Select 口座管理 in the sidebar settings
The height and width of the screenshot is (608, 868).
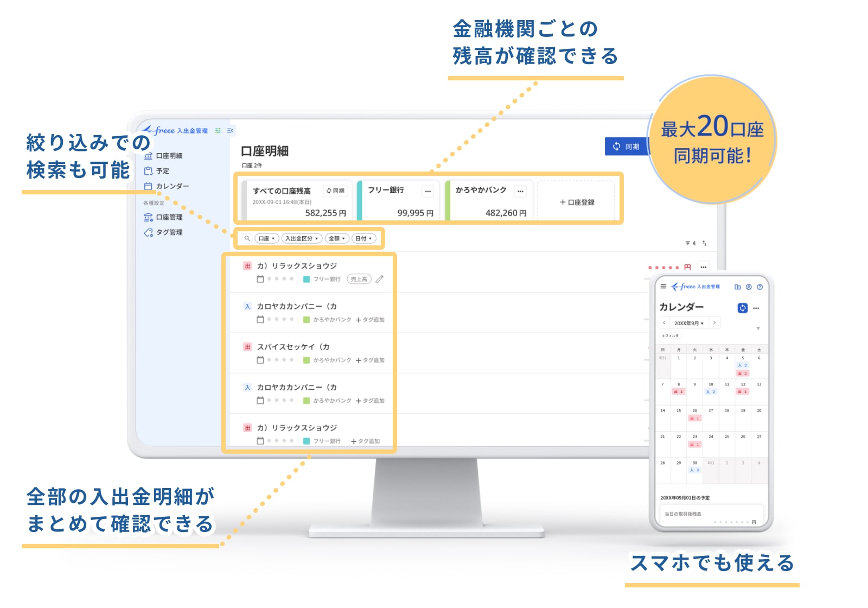tap(169, 217)
